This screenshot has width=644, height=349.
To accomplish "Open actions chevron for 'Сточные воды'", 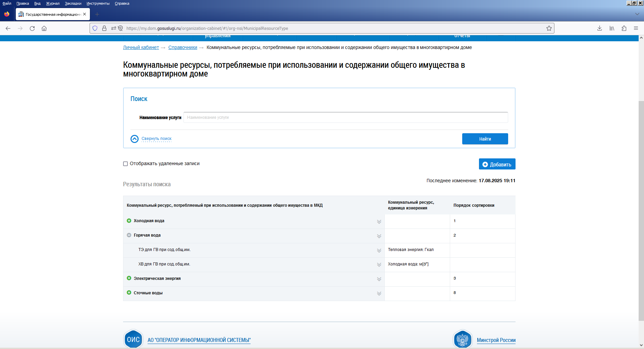I will tap(379, 294).
